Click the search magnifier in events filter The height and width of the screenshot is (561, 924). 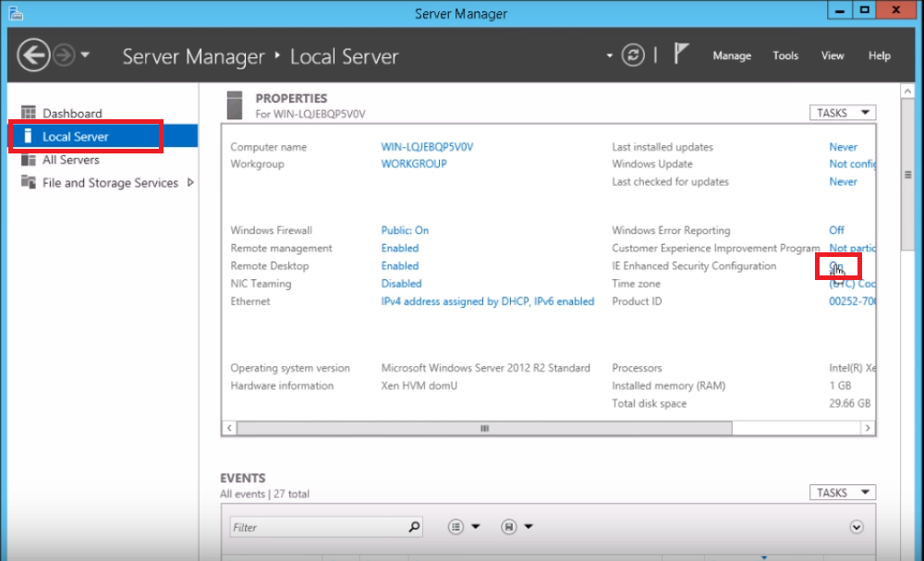click(x=414, y=527)
